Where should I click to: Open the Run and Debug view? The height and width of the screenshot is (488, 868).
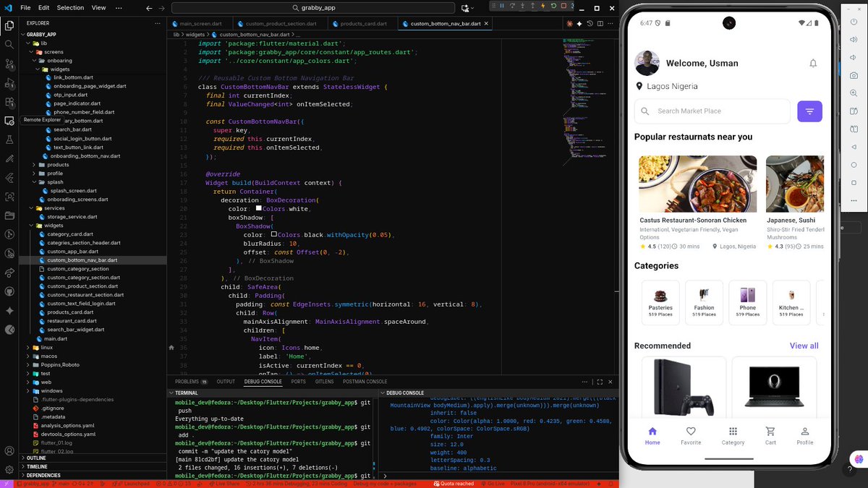click(x=9, y=83)
